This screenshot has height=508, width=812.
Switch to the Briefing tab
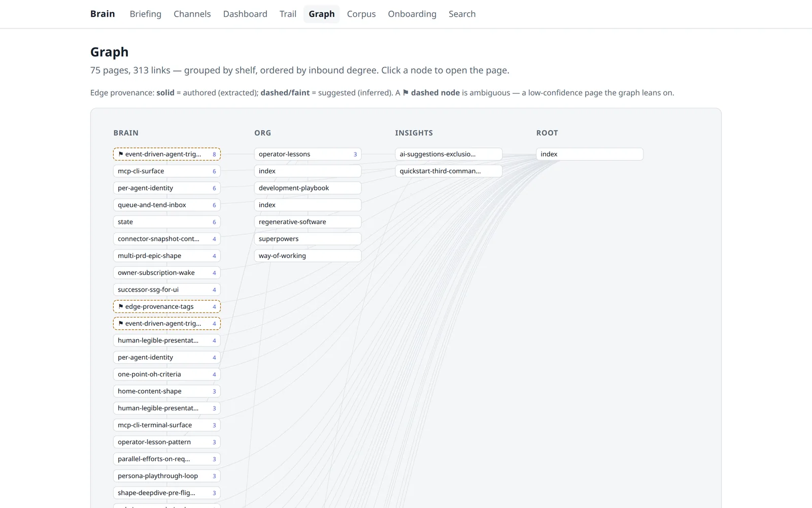[x=145, y=14]
